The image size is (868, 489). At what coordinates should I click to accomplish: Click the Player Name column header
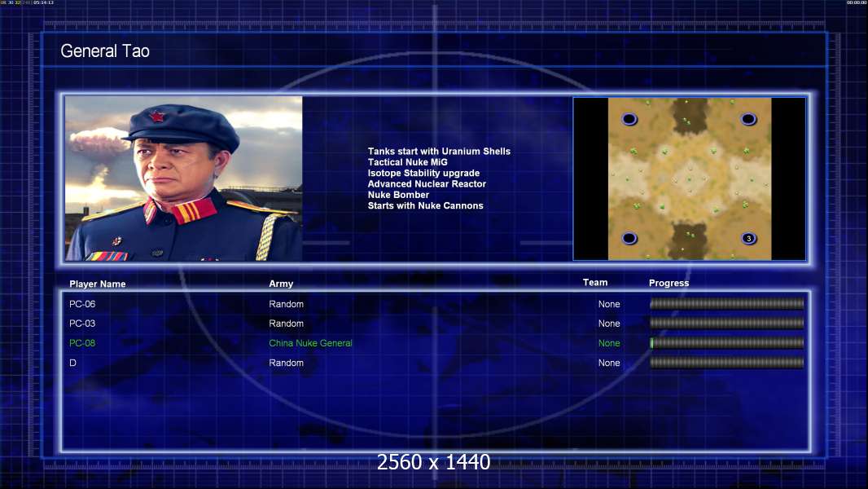(98, 284)
